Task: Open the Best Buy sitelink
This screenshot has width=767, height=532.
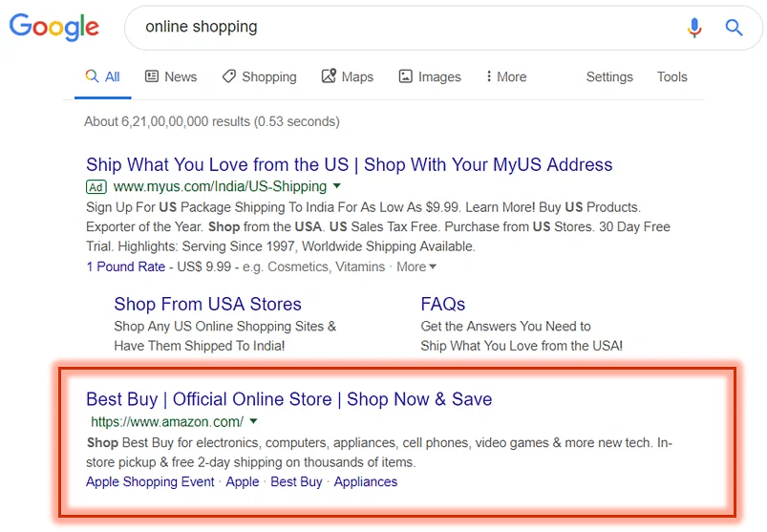Action: (296, 482)
